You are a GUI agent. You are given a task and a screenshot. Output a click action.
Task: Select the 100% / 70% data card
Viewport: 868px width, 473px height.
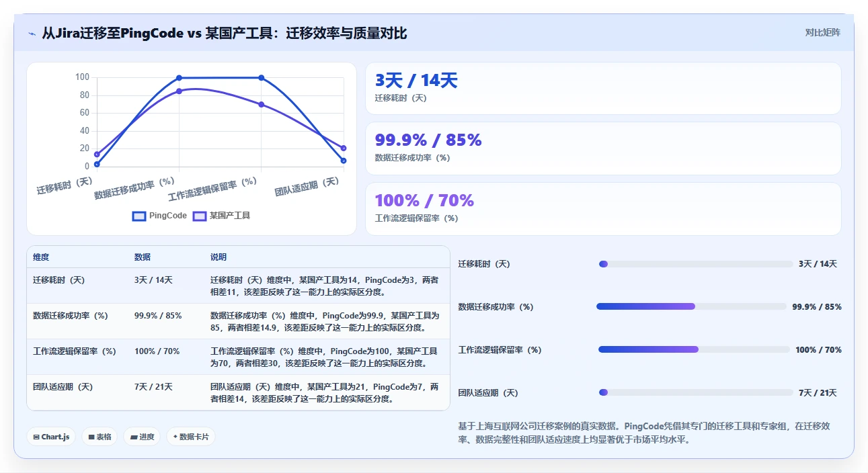coord(603,209)
